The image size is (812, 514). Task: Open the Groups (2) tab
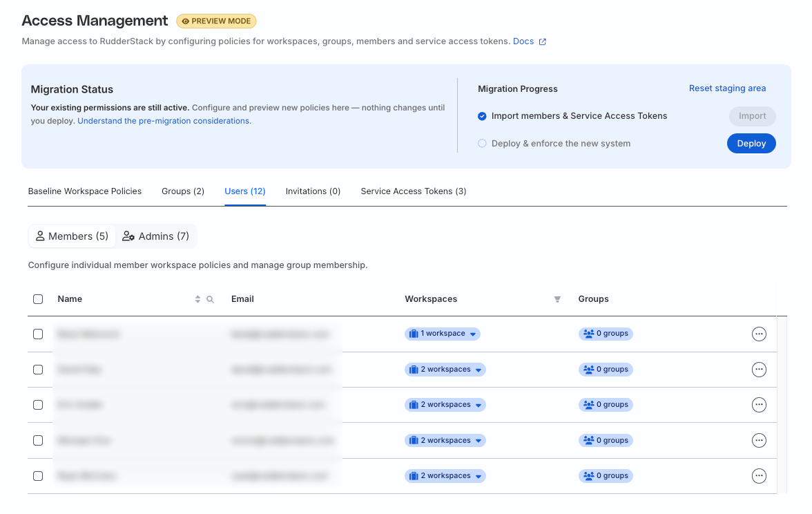(x=183, y=191)
